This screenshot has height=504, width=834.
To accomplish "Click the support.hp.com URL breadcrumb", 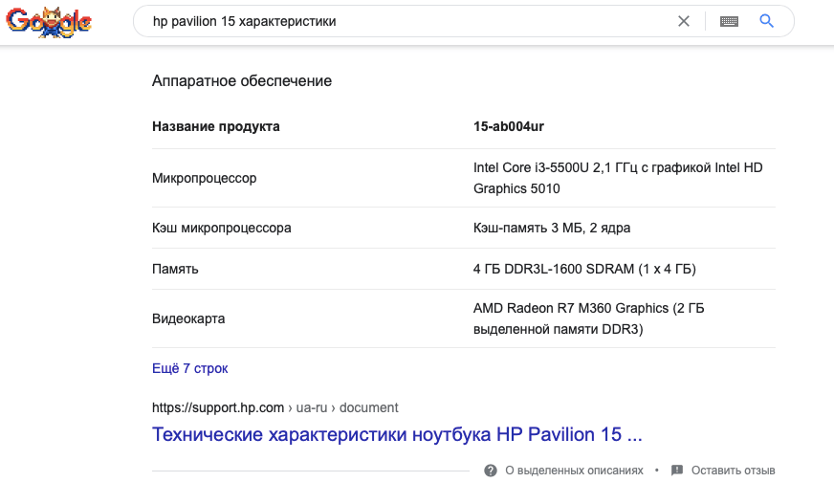I will 275,407.
